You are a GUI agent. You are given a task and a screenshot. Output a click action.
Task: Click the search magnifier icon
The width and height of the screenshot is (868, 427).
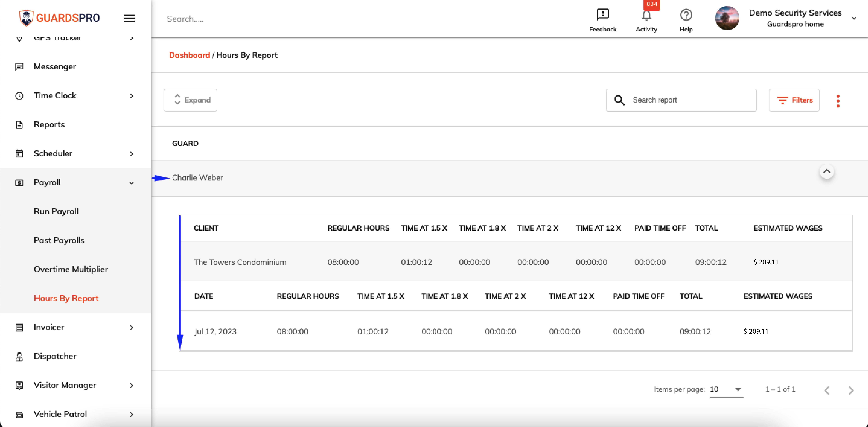pos(619,100)
